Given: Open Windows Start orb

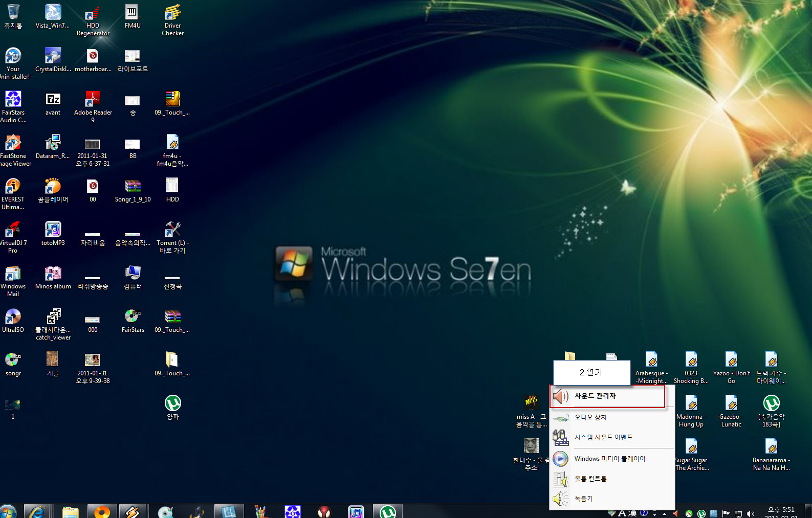Looking at the screenshot, I should click(x=8, y=511).
